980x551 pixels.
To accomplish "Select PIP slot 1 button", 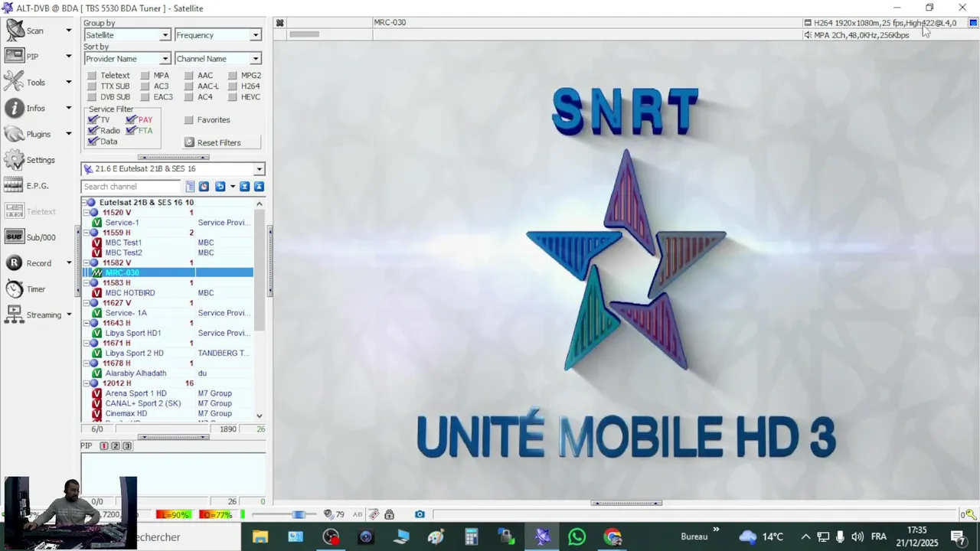I will coord(104,446).
